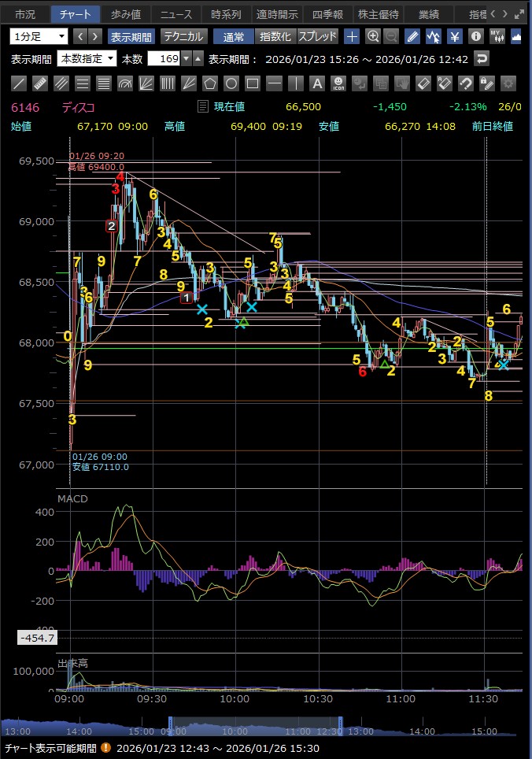Select the text annotation tool
This screenshot has height=759, width=532.
pos(316,83)
